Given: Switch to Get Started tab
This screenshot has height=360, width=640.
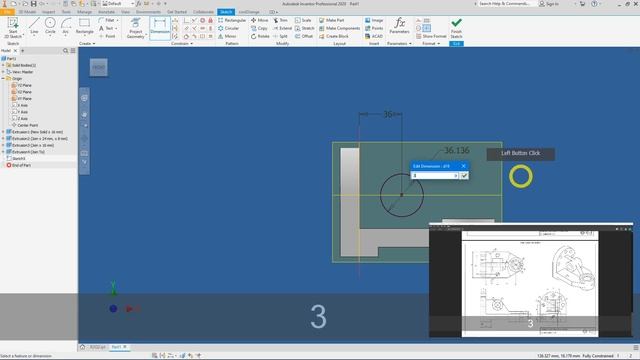Looking at the screenshot, I should click(x=177, y=12).
